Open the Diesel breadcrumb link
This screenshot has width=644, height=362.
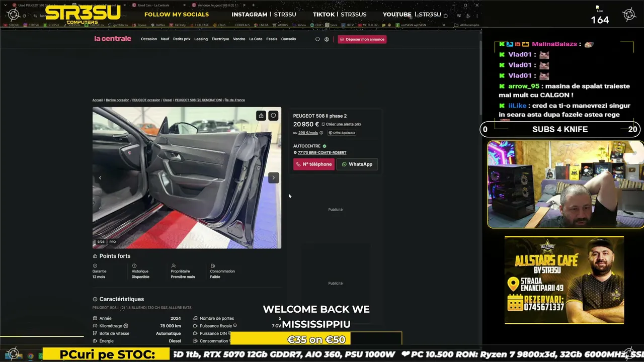point(168,100)
